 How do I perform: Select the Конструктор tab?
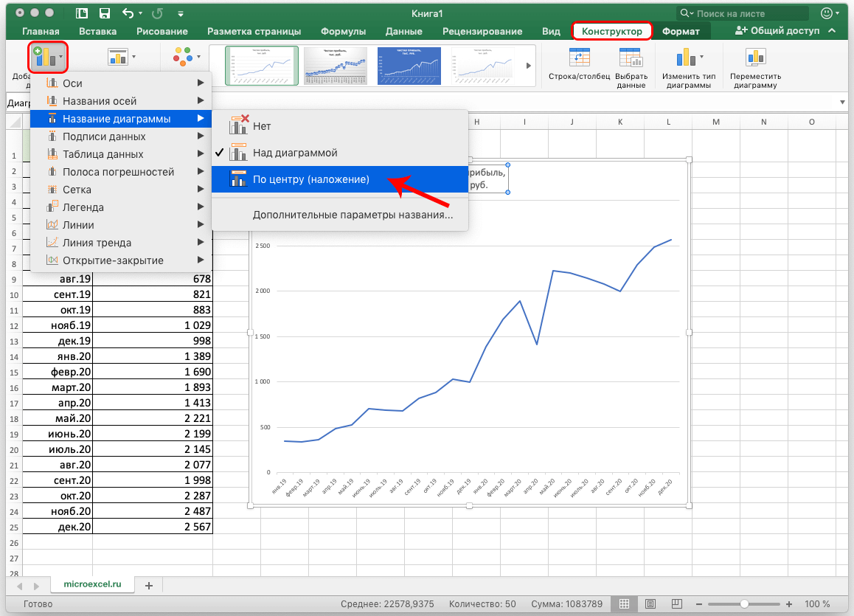pyautogui.click(x=611, y=31)
